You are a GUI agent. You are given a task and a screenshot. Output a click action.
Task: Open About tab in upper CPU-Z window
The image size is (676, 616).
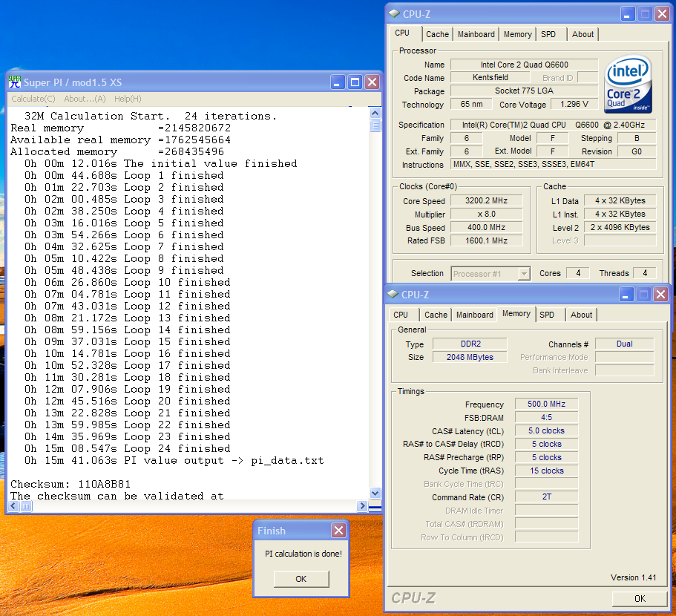583,34
